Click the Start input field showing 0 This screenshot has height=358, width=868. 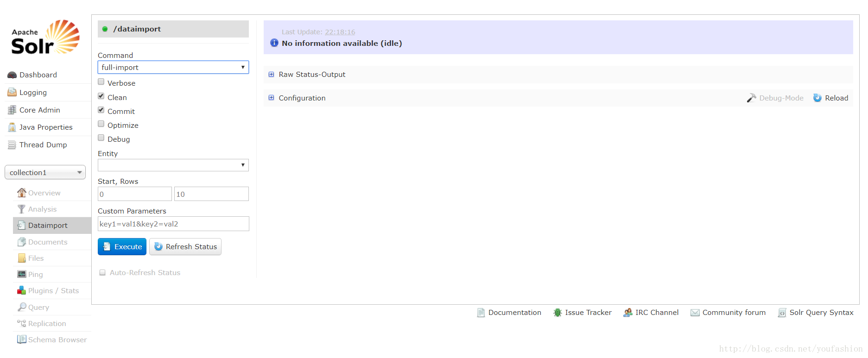pyautogui.click(x=135, y=194)
